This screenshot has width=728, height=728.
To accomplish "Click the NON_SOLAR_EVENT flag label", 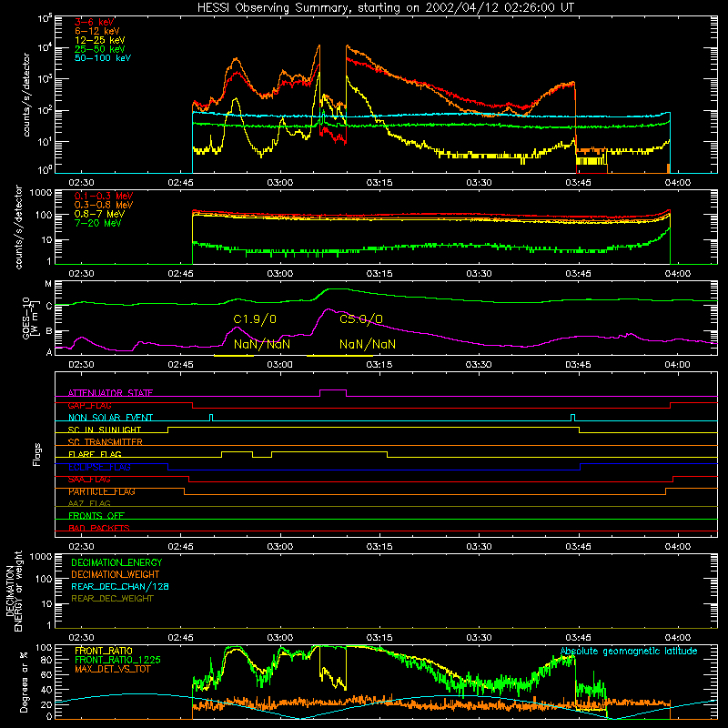I will [110, 418].
